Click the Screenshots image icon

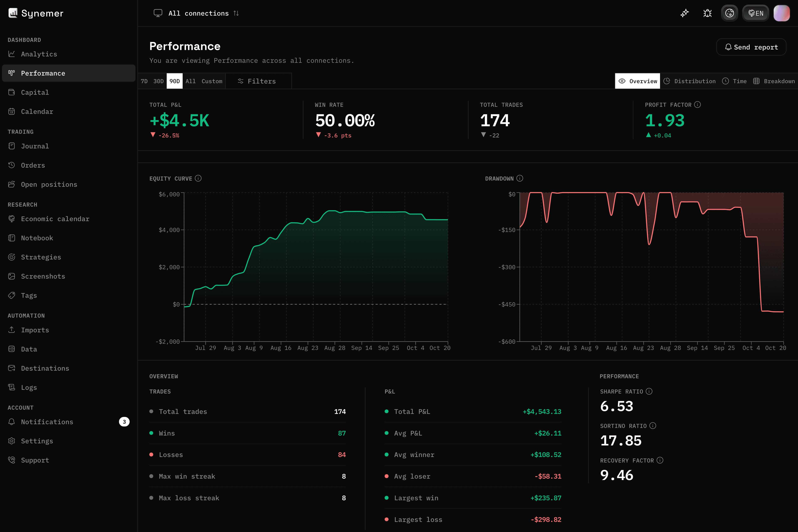(12, 276)
